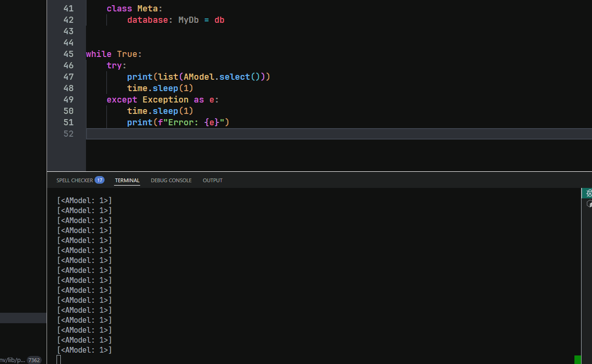This screenshot has width=592, height=364.
Task: Click 'AModel' in the print statement
Action: [x=199, y=77]
